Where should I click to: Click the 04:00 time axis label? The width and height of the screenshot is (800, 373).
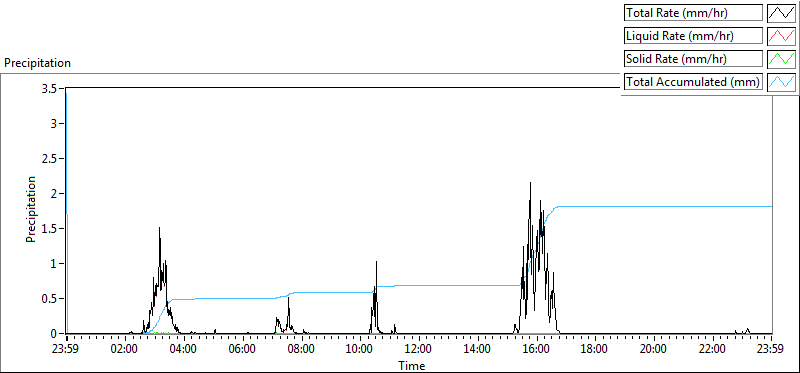coord(183,350)
